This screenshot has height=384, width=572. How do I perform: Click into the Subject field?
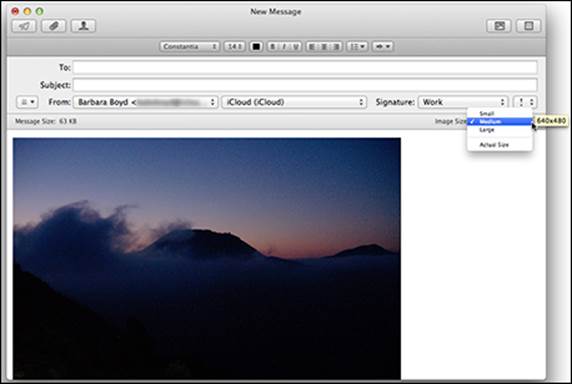(305, 85)
